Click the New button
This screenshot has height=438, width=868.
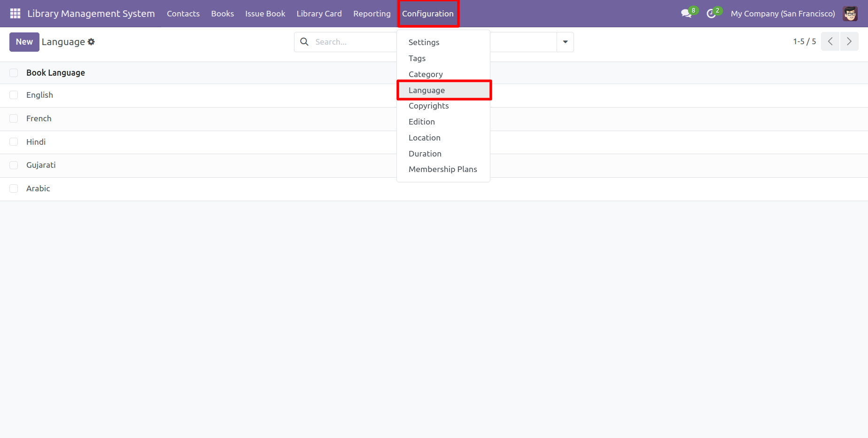click(24, 42)
